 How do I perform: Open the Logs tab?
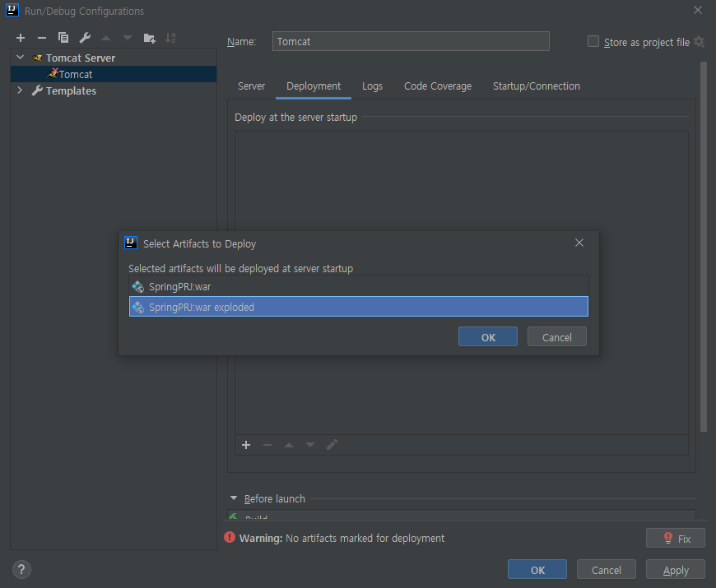(372, 86)
